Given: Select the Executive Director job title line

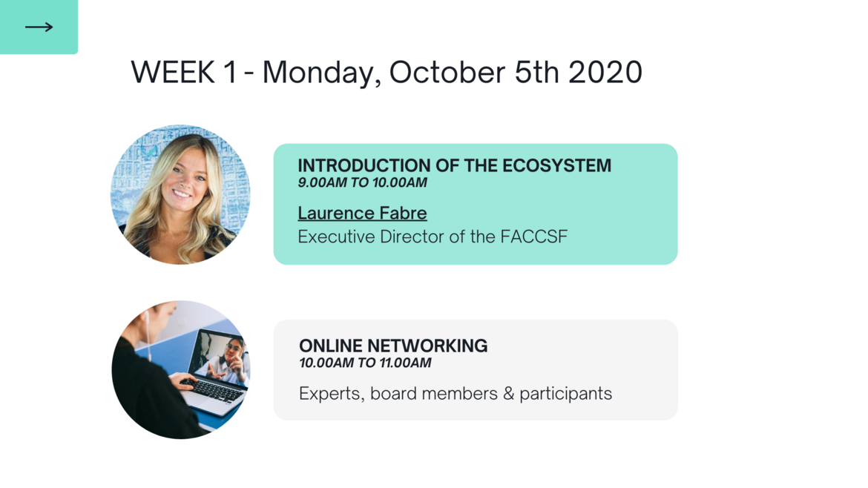Looking at the screenshot, I should pyautogui.click(x=433, y=237).
